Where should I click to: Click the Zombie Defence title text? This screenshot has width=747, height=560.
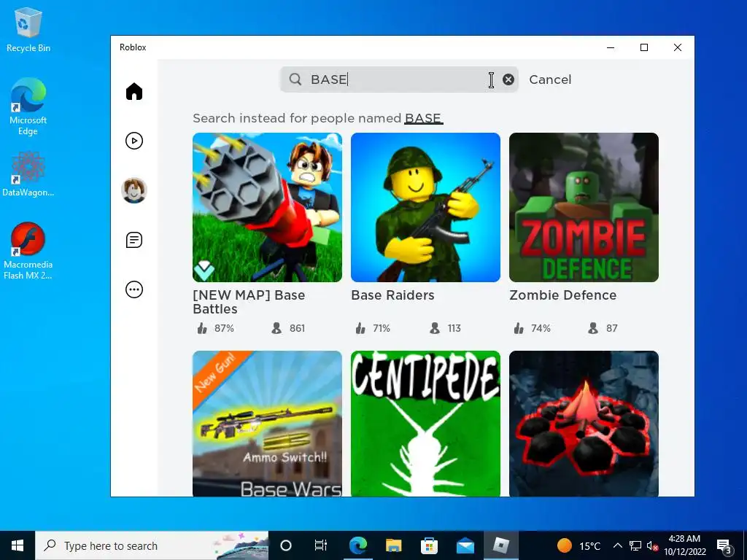click(562, 295)
